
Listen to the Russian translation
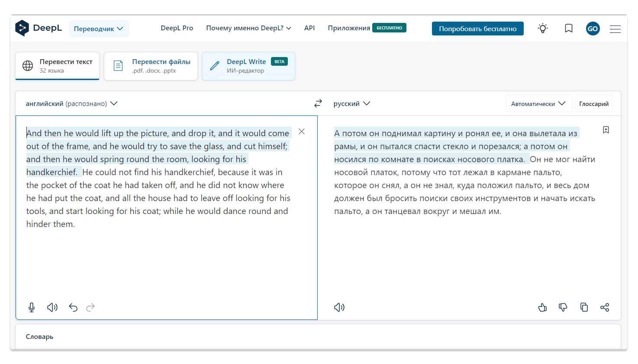click(339, 307)
